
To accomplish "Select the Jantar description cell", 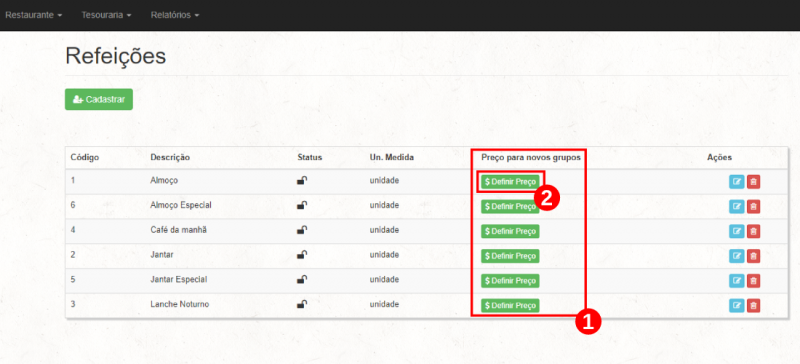I will pos(162,255).
